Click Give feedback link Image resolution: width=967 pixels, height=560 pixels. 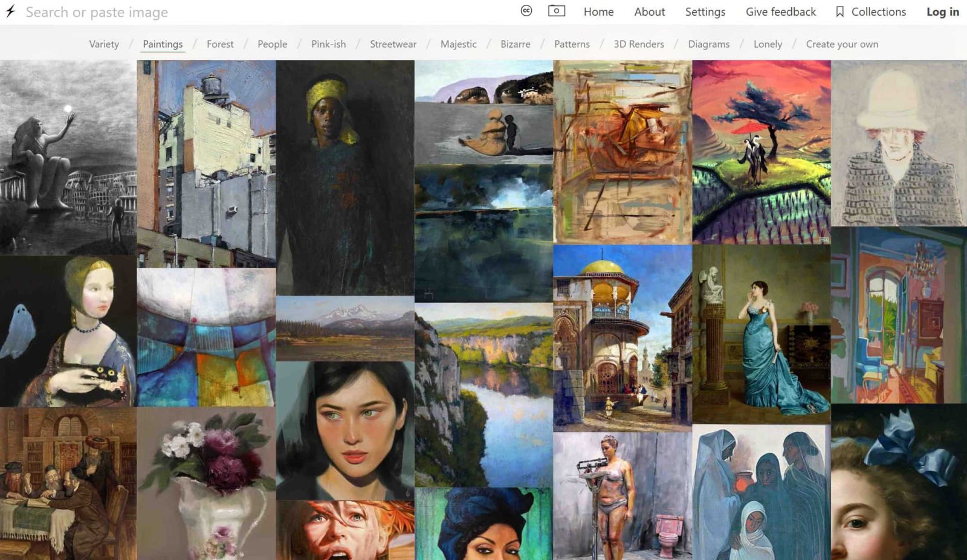pyautogui.click(x=780, y=12)
